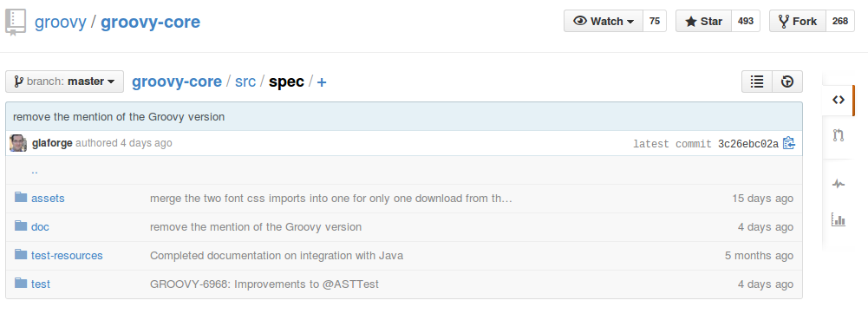Open 'Completed documentation on integration with Java' commit
This screenshot has height=320, width=868.
(277, 256)
